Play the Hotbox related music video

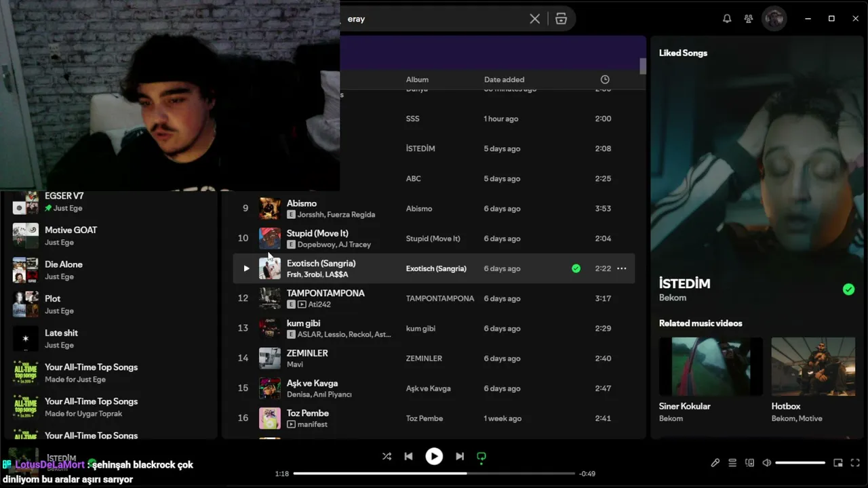click(x=813, y=367)
